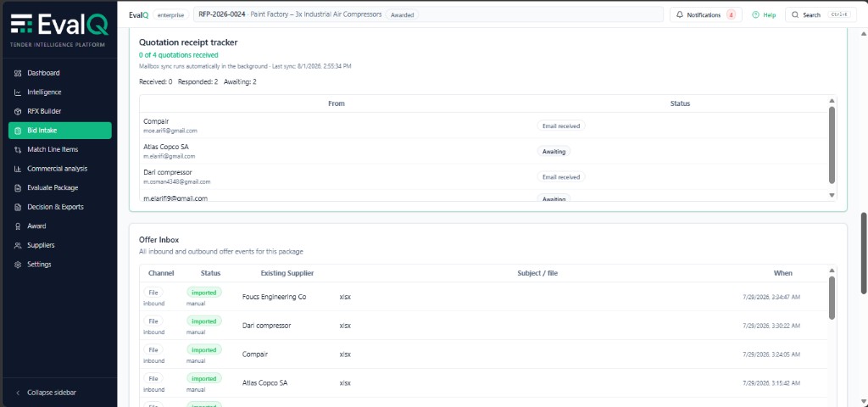Viewport: 868px width, 407px height.
Task: Click imported badge for Foucs Engineering Co
Action: point(203,292)
